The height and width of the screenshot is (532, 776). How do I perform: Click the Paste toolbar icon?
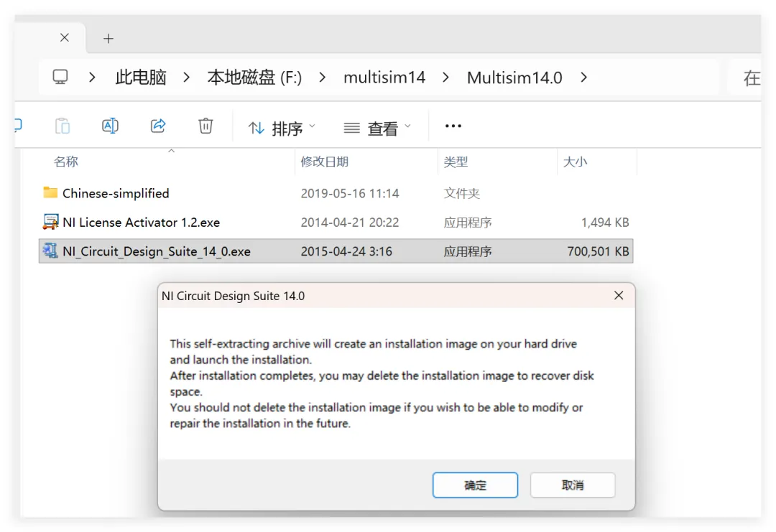tap(63, 126)
